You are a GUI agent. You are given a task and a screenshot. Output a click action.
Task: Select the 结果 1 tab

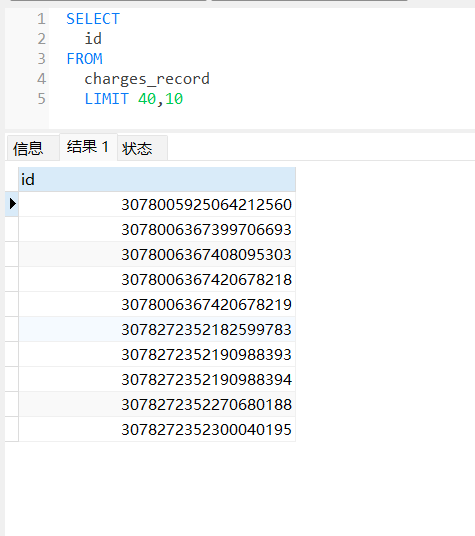(x=88, y=147)
